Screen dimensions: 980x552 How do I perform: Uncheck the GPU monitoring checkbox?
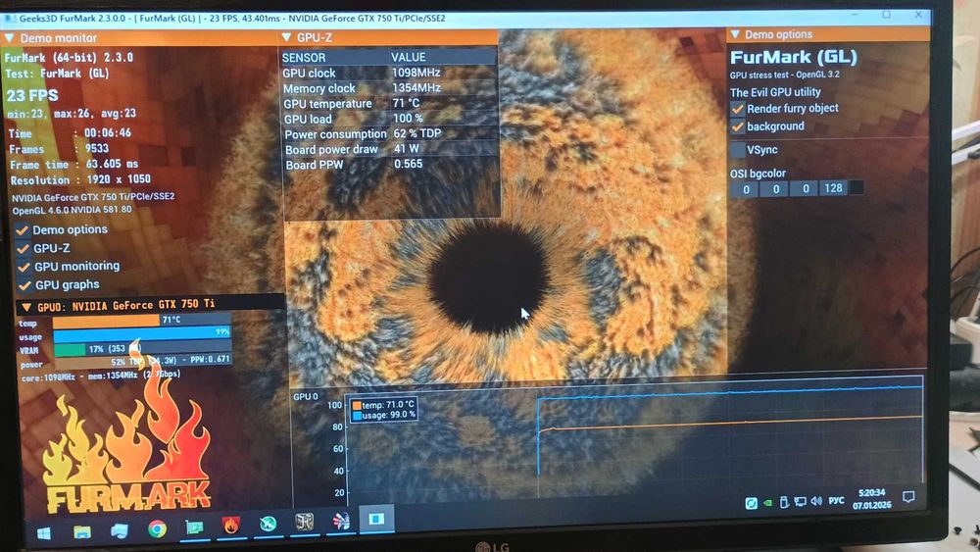[x=24, y=267]
